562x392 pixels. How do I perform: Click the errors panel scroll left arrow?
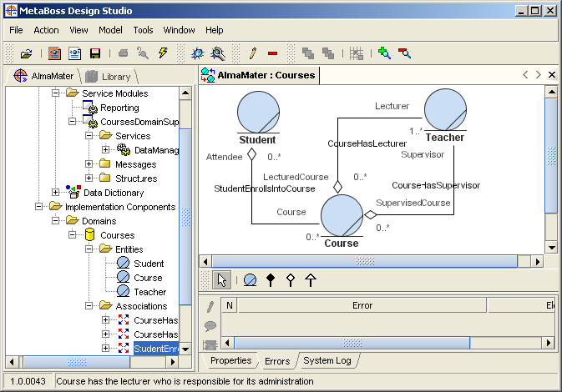coord(227,343)
